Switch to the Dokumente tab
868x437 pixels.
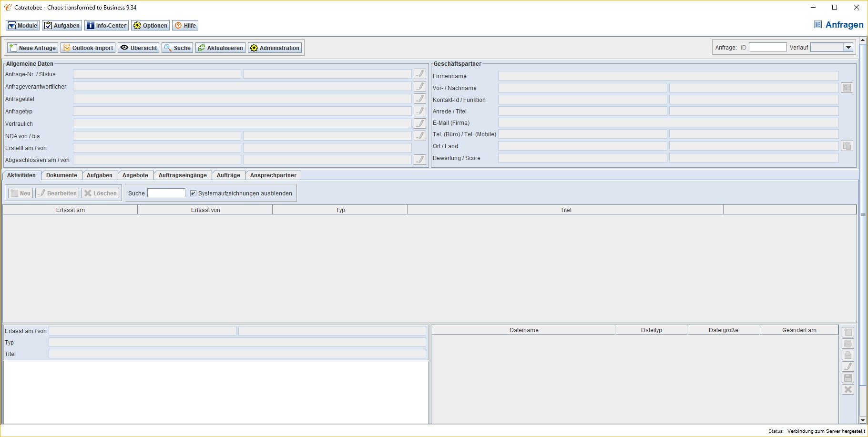pyautogui.click(x=61, y=175)
